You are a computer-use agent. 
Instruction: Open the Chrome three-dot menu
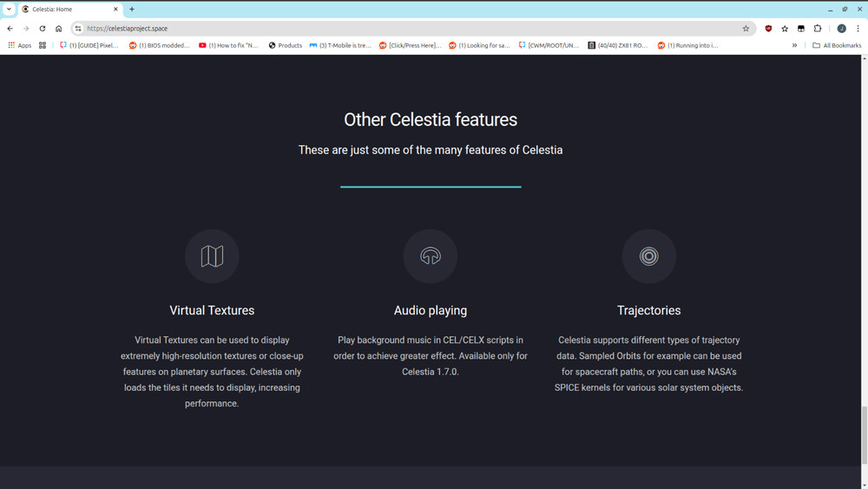(x=858, y=29)
